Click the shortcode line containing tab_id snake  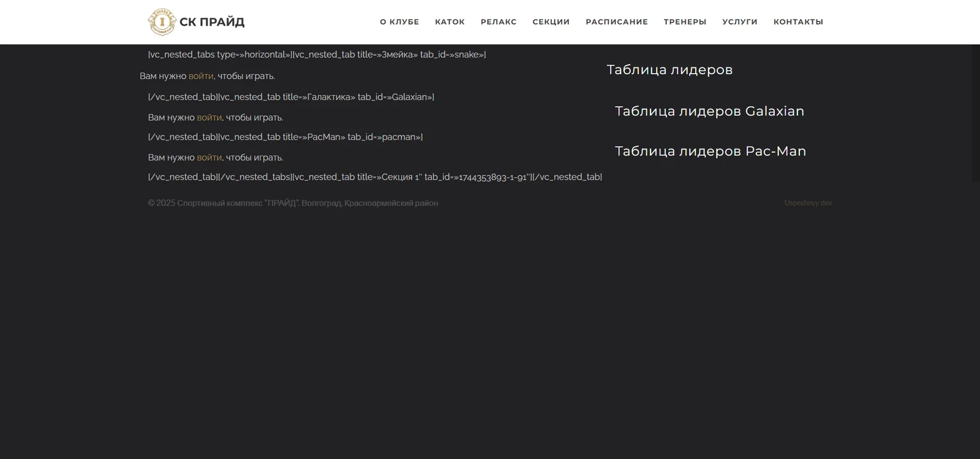pyautogui.click(x=317, y=55)
